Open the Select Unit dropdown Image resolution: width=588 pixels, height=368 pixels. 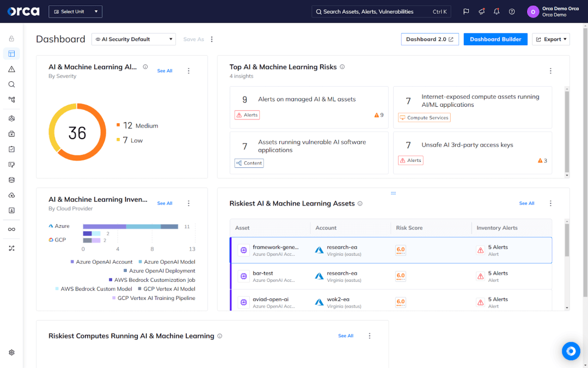point(75,11)
